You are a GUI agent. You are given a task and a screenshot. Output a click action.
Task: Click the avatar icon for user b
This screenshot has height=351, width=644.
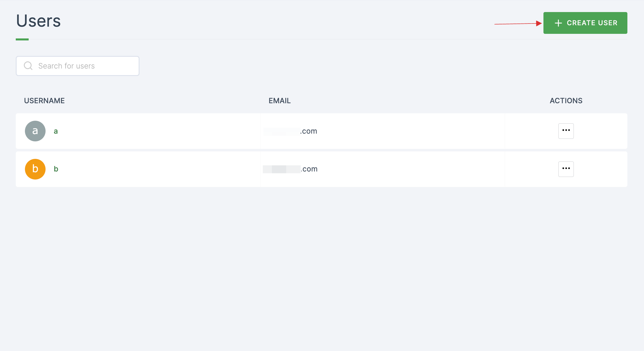[x=35, y=169]
